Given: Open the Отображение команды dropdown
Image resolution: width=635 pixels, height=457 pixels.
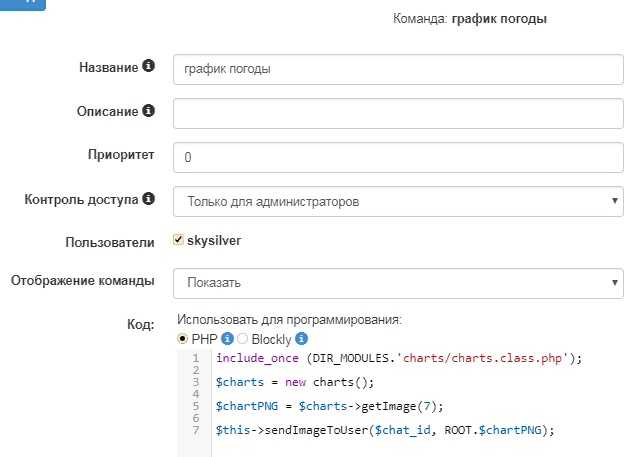Looking at the screenshot, I should tap(398, 283).
